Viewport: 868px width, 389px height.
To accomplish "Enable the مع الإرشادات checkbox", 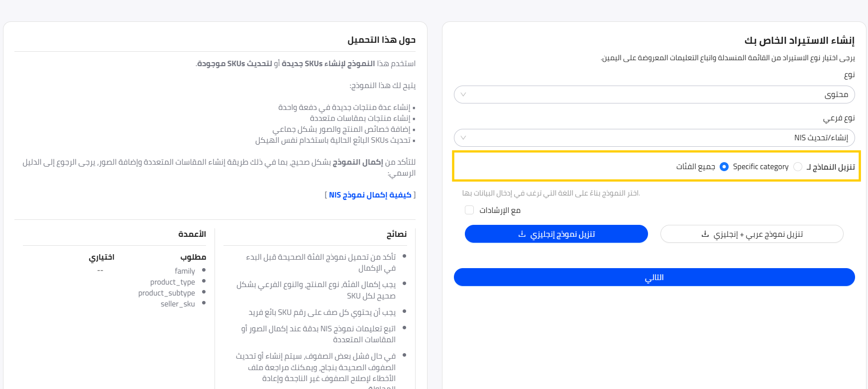I will click(x=469, y=210).
